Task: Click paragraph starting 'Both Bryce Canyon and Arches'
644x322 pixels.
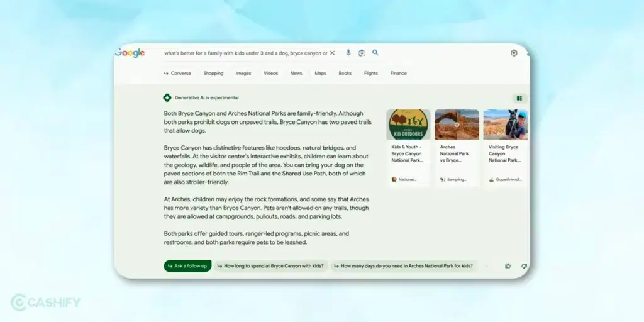Action: pyautogui.click(x=268, y=122)
